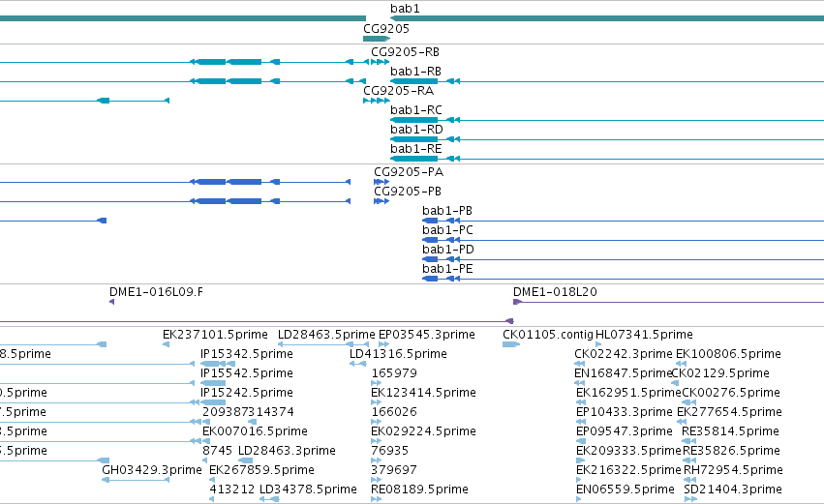Select the DME1-016L09.F clone label

point(156,292)
